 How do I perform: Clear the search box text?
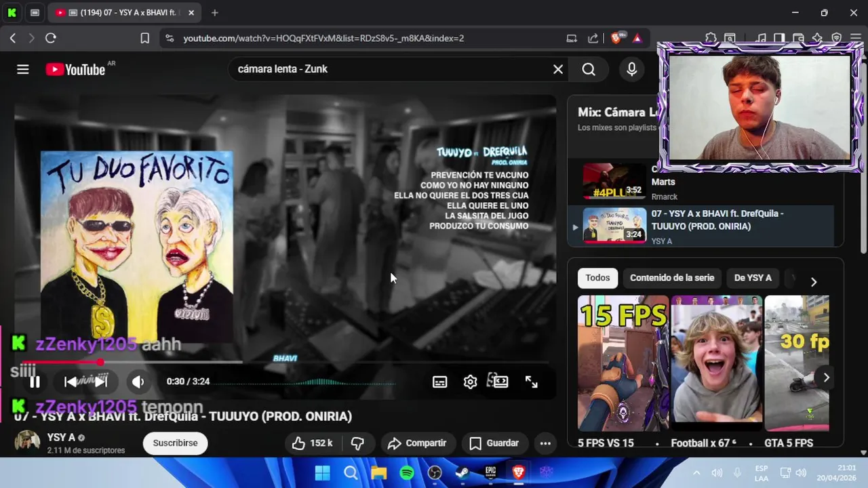pyautogui.click(x=558, y=69)
